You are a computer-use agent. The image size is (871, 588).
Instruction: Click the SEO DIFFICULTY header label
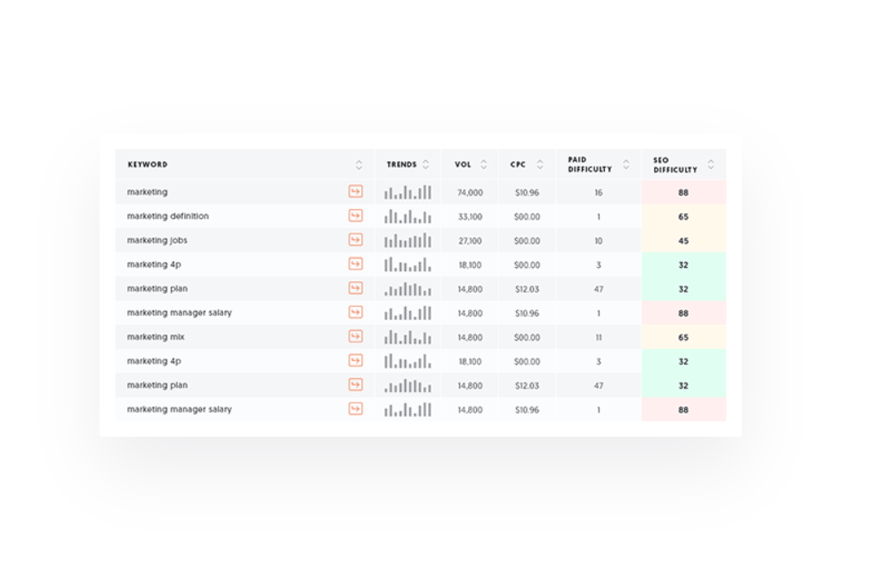(x=675, y=165)
